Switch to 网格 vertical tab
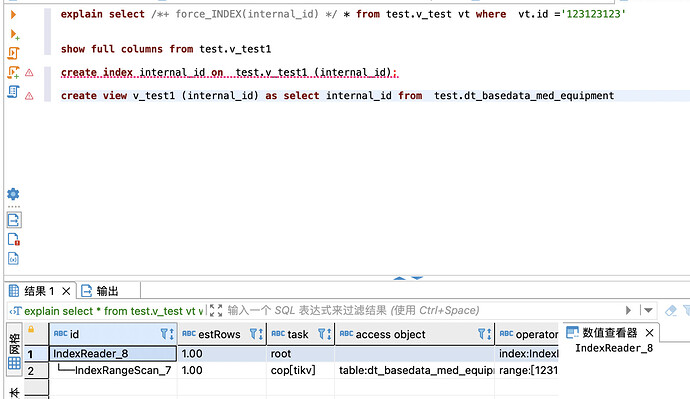690x399 pixels. coord(14,350)
